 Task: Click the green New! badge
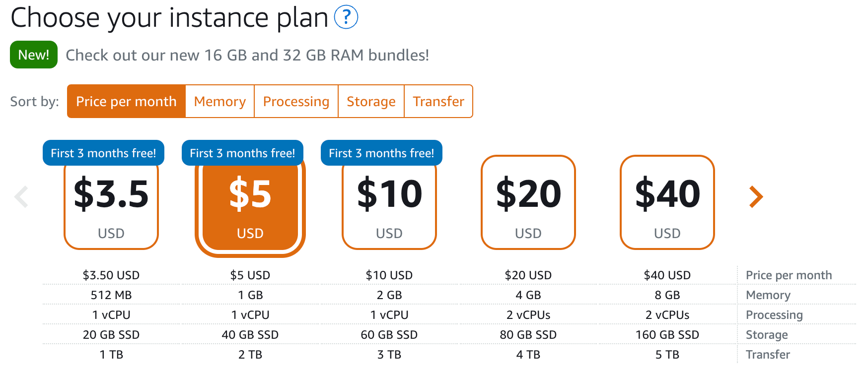click(34, 55)
